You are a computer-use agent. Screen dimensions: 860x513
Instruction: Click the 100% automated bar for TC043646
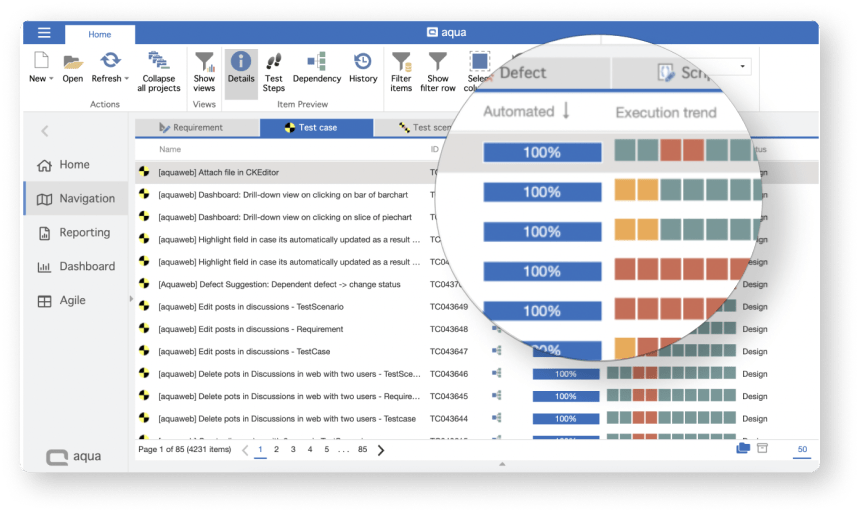pos(566,374)
